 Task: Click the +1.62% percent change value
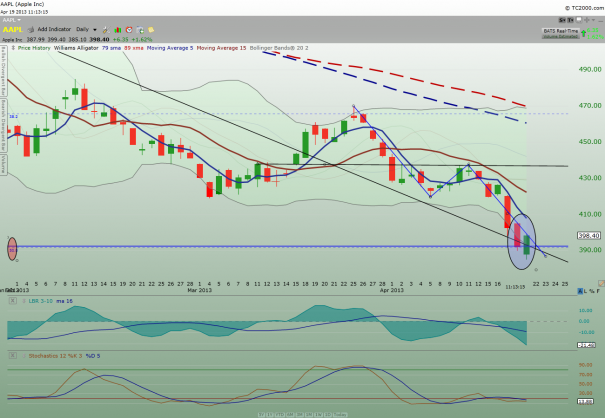tap(142, 39)
